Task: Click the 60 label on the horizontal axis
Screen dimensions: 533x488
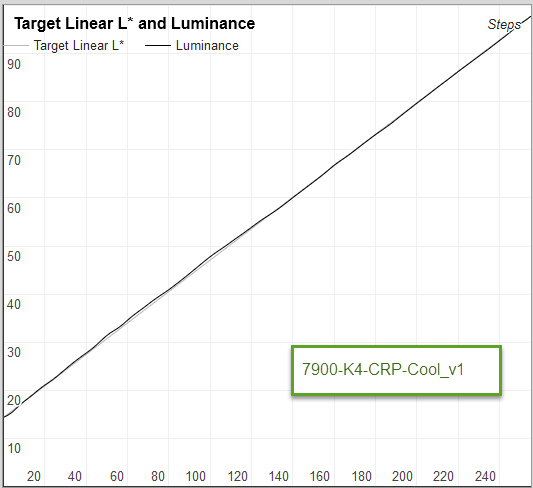Action: 117,476
